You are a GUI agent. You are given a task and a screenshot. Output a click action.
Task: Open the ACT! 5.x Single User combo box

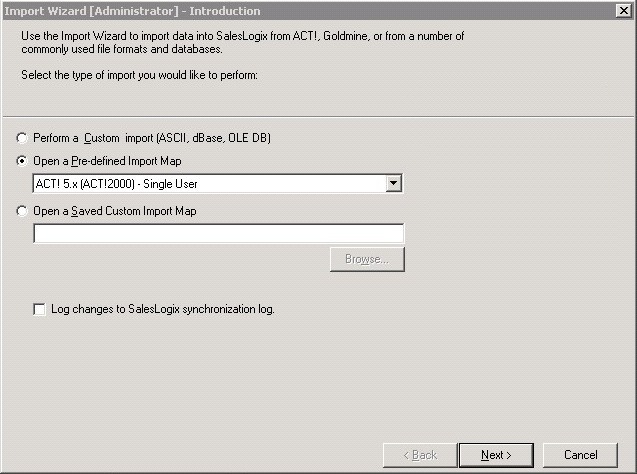click(218, 184)
